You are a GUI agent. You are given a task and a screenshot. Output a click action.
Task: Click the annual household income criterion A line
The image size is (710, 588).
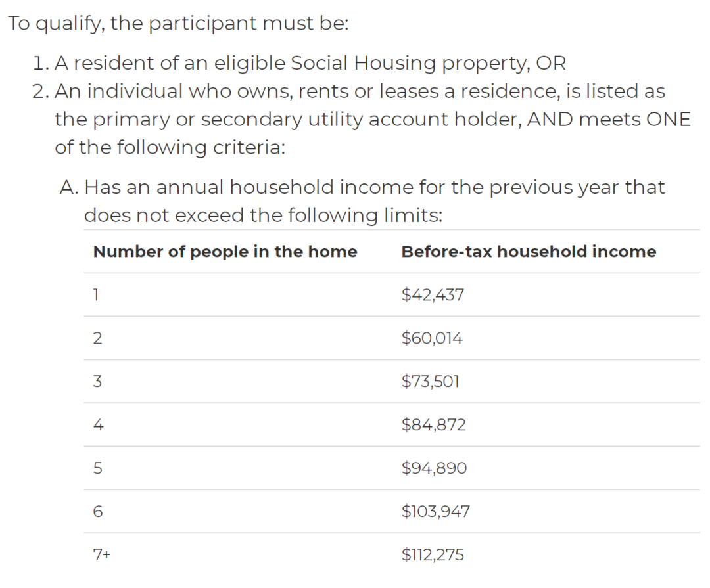point(362,187)
